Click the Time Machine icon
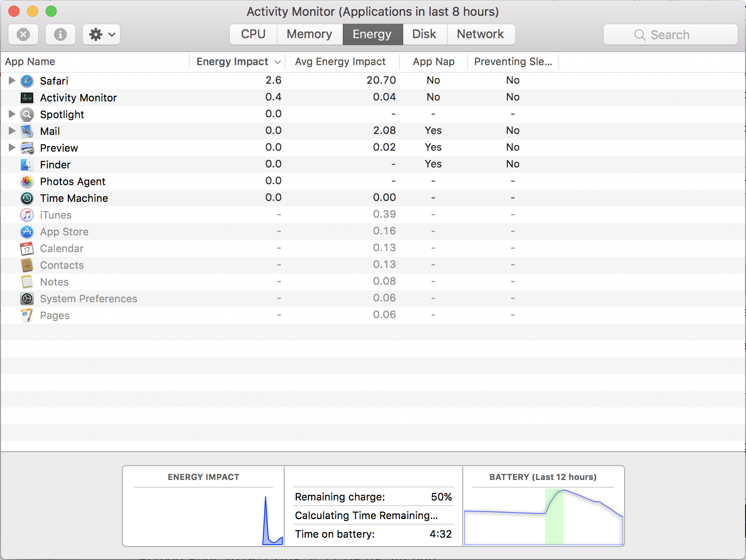Image resolution: width=746 pixels, height=560 pixels. [27, 198]
